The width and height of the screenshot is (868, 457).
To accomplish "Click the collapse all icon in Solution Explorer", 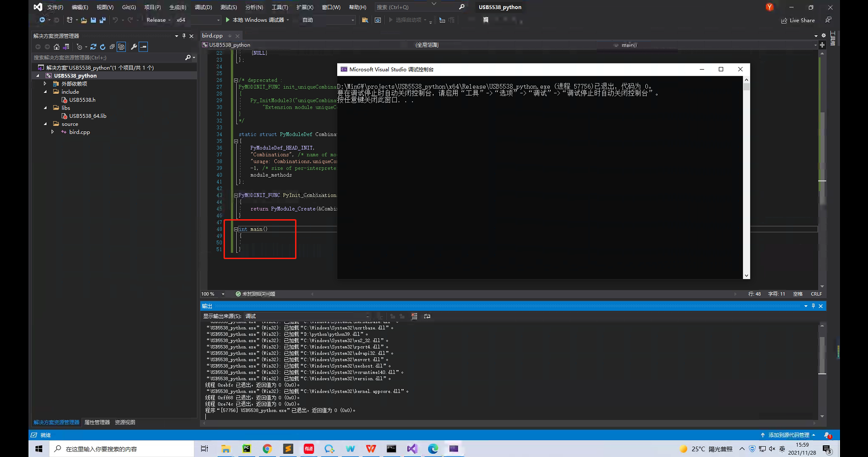I will click(x=113, y=47).
